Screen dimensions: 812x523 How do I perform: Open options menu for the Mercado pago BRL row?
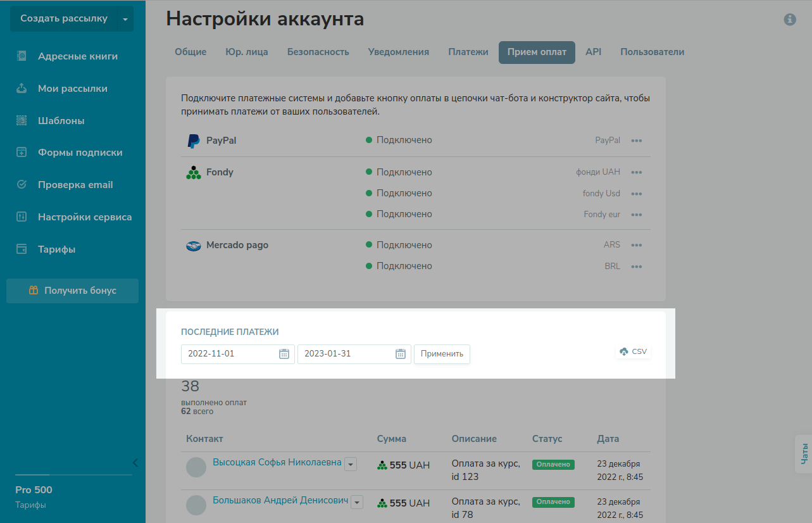coord(637,267)
